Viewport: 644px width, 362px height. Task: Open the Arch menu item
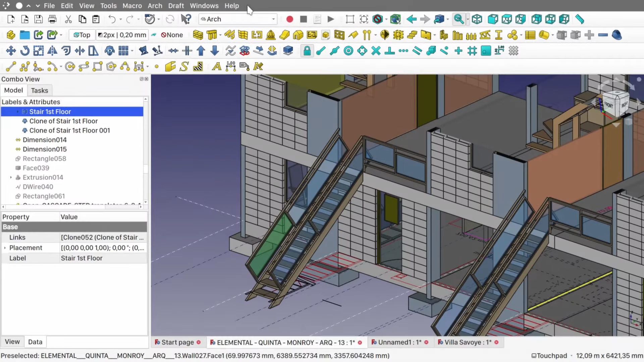coord(155,6)
